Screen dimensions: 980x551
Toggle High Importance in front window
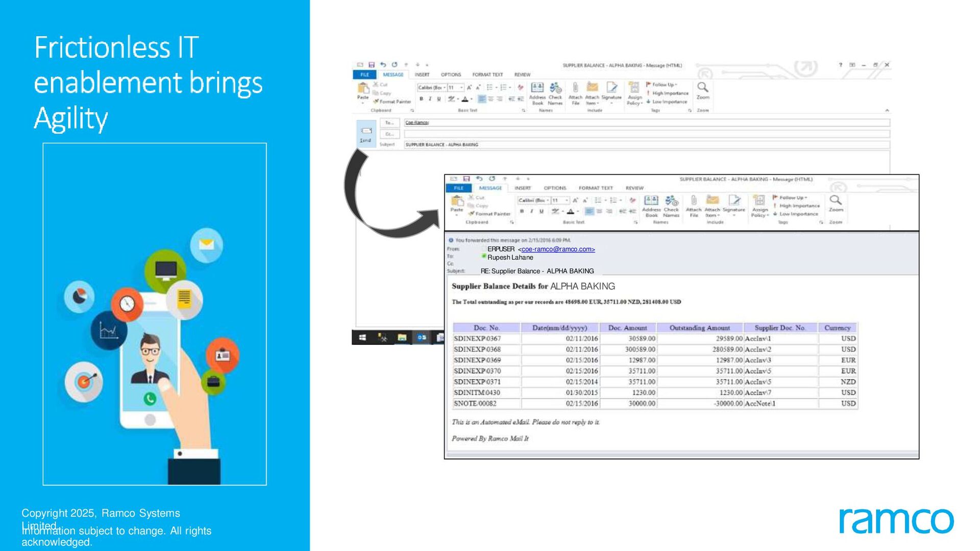click(x=796, y=206)
